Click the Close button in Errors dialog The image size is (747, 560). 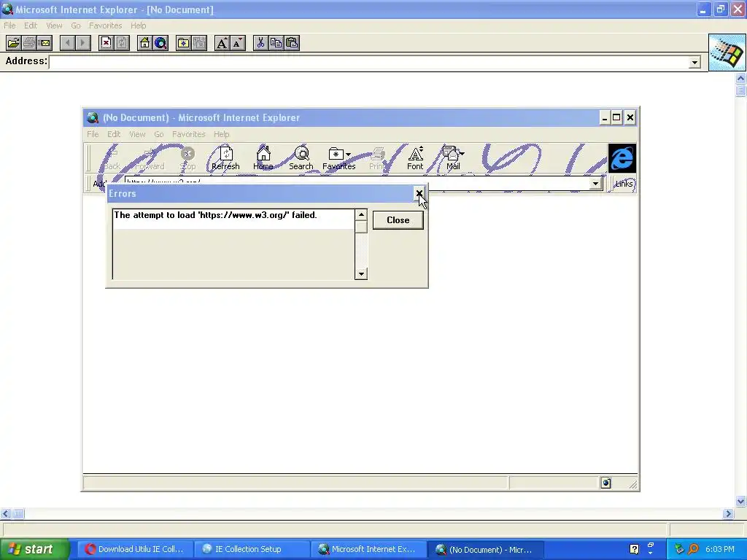click(x=398, y=220)
